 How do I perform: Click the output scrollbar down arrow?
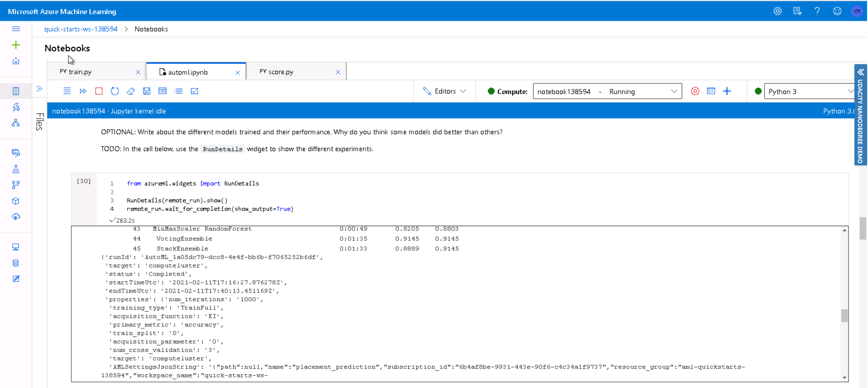(844, 378)
